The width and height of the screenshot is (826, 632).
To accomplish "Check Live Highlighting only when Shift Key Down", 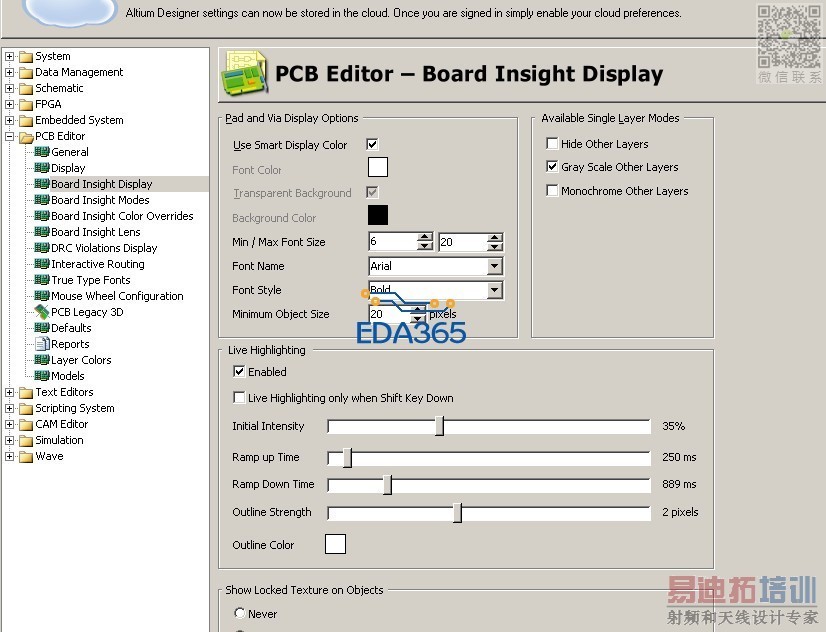I will coord(239,397).
